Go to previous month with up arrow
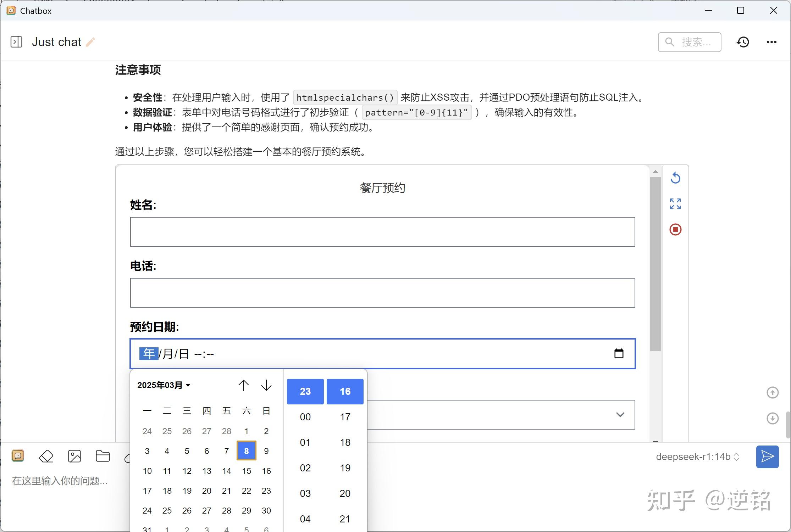Screen dimensions: 791x532 [243, 385]
